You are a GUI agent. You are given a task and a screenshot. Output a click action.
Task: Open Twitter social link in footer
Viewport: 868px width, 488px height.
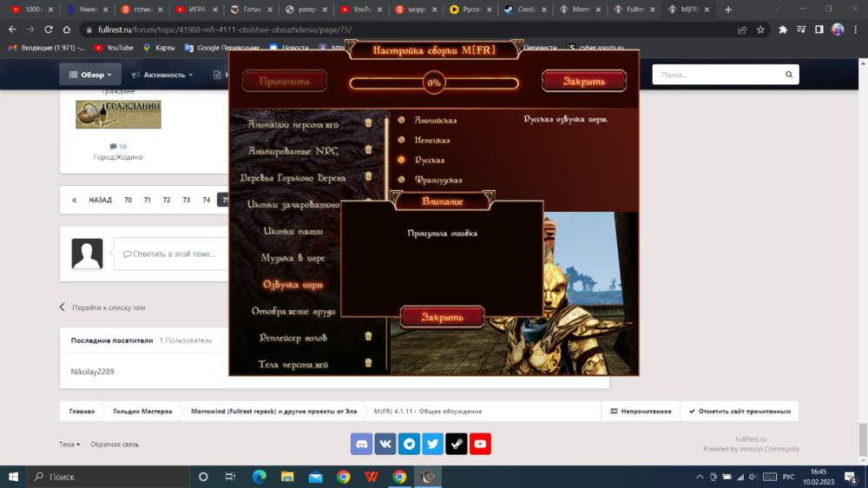tap(433, 444)
